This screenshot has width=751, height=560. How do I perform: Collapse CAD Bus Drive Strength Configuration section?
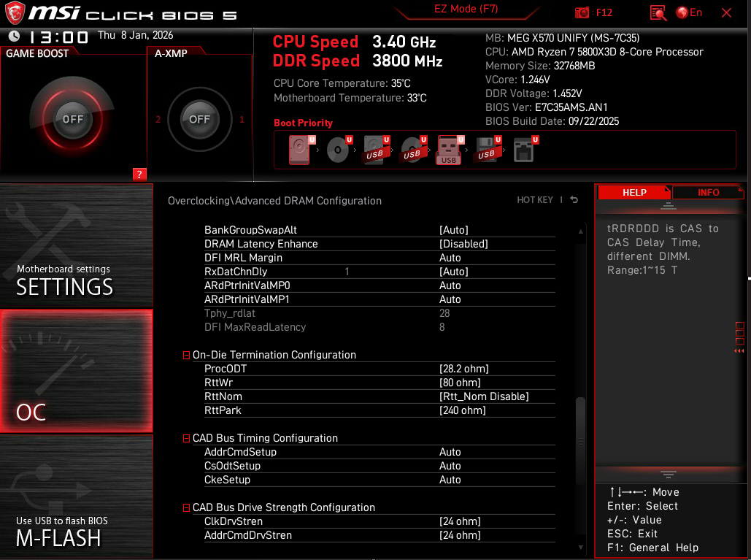pos(186,507)
